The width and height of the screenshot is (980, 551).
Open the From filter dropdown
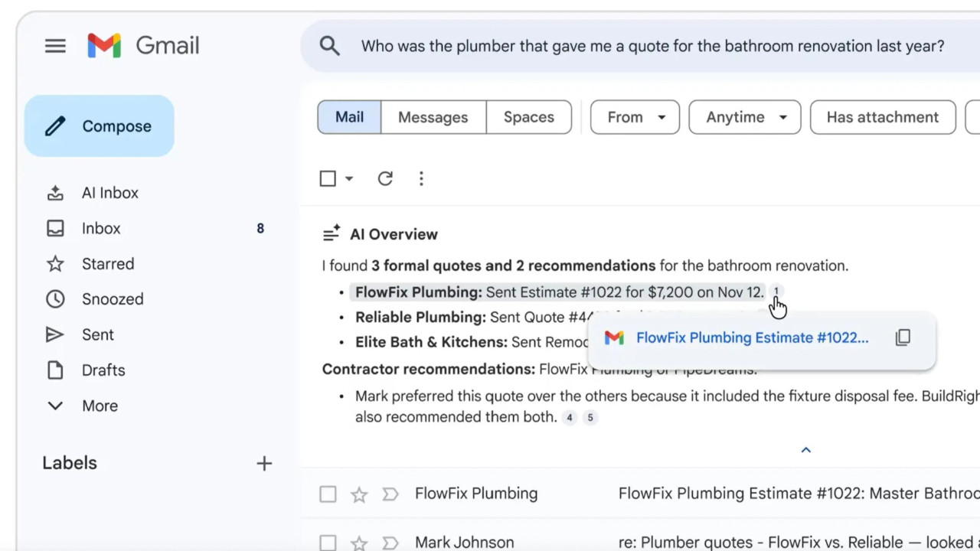[x=635, y=117]
